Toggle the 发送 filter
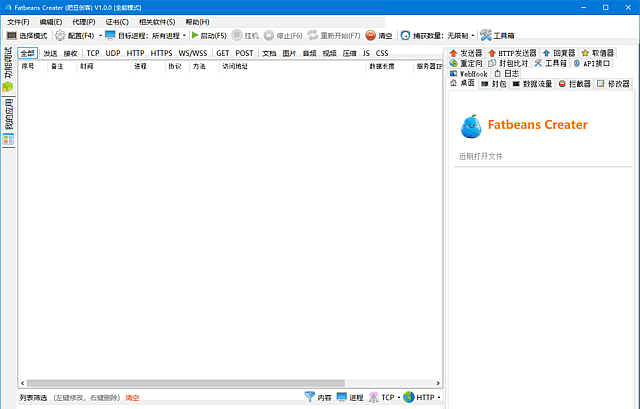The width and height of the screenshot is (640, 409). pos(50,53)
